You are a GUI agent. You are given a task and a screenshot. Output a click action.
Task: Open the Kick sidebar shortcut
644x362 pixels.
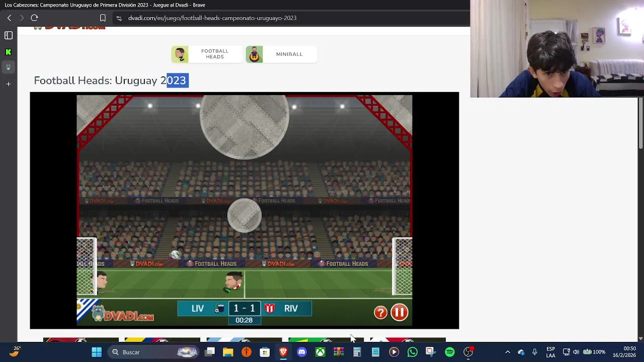pyautogui.click(x=8, y=52)
